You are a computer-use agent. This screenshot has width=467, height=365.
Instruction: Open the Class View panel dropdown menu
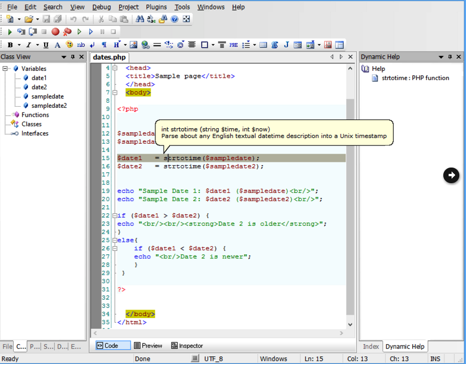(x=64, y=57)
